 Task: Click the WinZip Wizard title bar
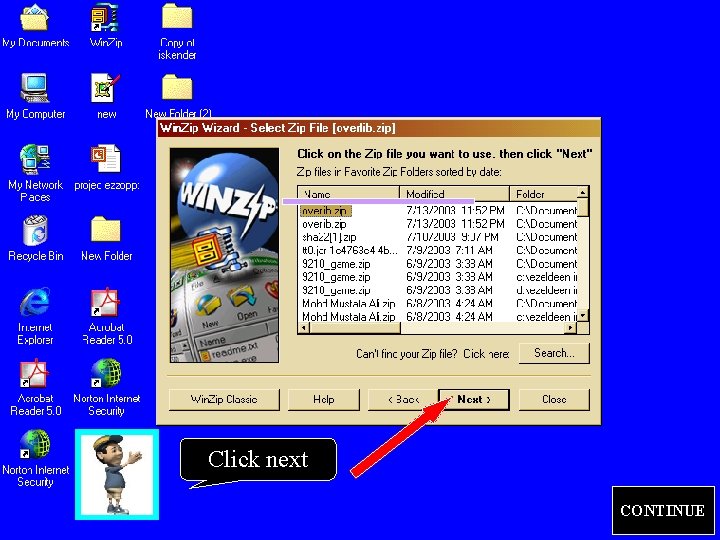click(x=379, y=128)
